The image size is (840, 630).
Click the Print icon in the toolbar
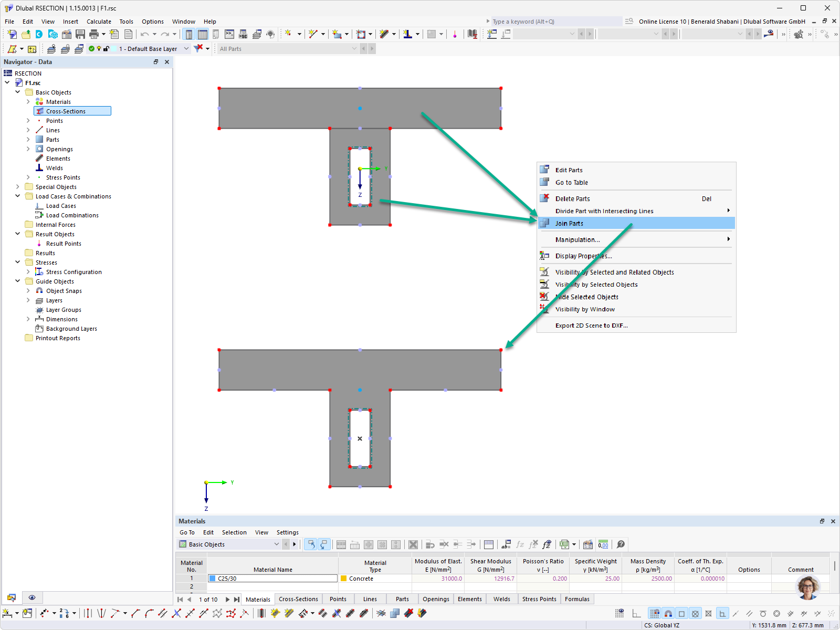[94, 34]
